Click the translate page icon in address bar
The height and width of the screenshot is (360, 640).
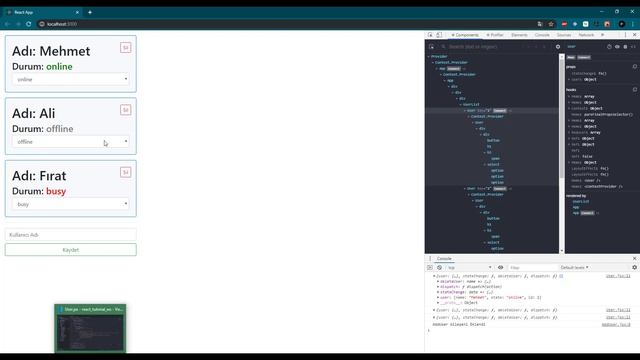(x=540, y=24)
